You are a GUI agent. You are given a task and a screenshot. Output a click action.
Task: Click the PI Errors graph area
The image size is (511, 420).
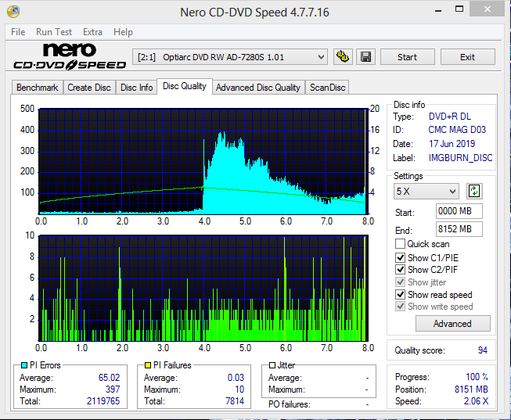pos(203,161)
